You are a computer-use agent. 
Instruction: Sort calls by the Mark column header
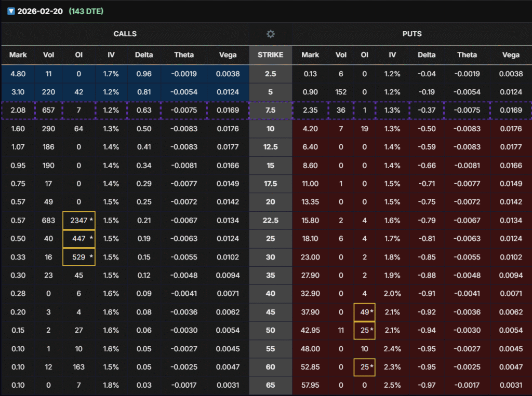point(18,55)
